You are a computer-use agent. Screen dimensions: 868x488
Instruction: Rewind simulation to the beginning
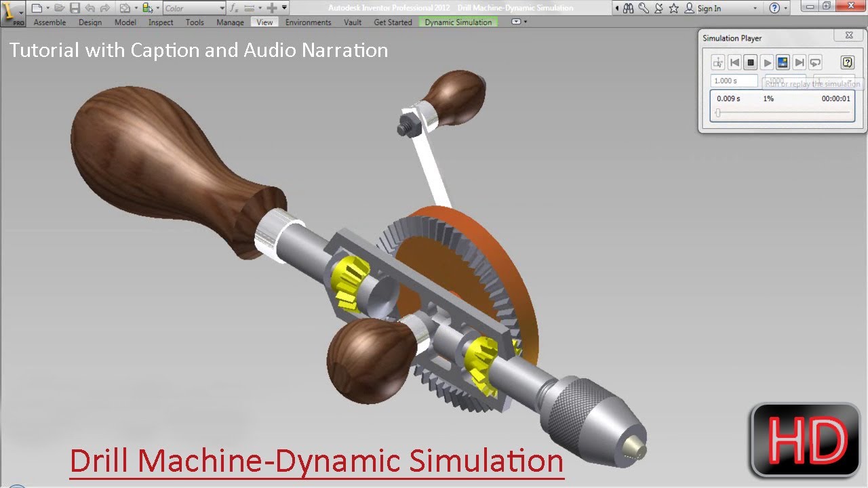734,62
